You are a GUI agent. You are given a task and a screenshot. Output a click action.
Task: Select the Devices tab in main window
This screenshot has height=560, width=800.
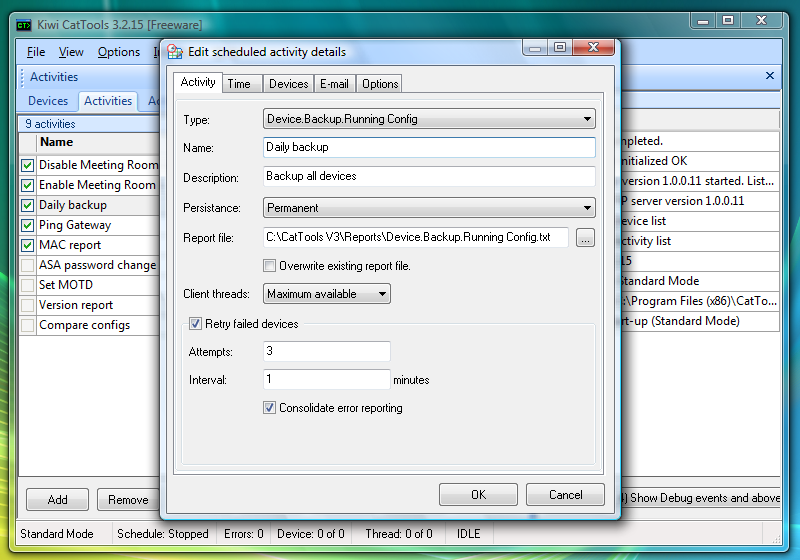coord(48,101)
